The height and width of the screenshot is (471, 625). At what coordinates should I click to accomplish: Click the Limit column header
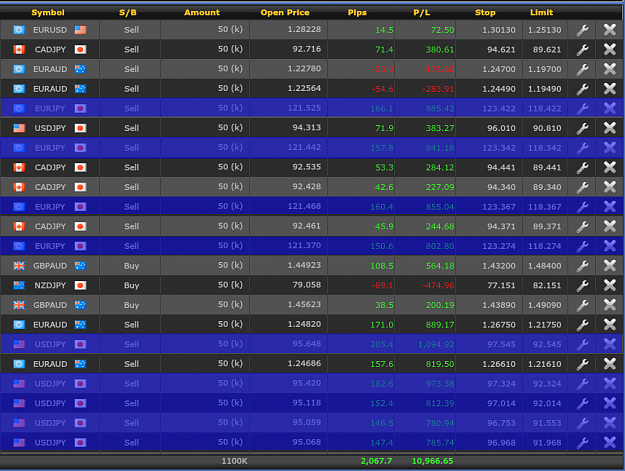[x=541, y=12]
